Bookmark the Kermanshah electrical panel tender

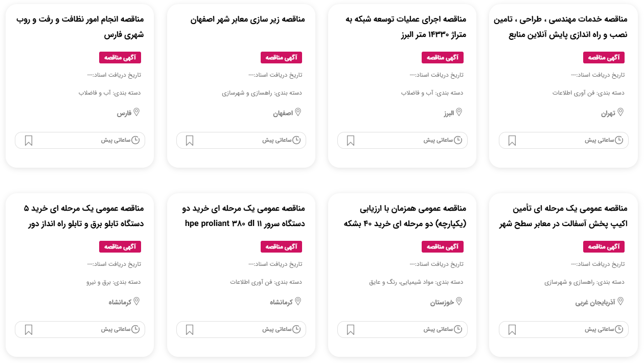click(29, 330)
